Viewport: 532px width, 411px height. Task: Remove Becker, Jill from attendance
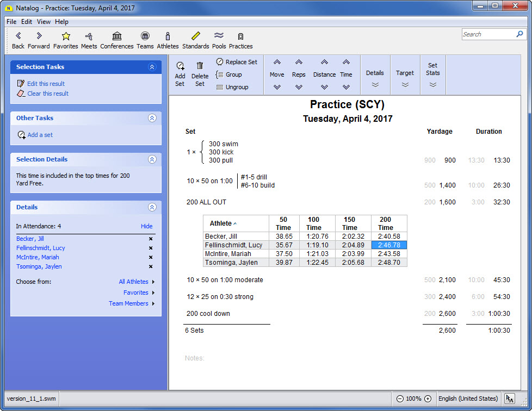151,239
